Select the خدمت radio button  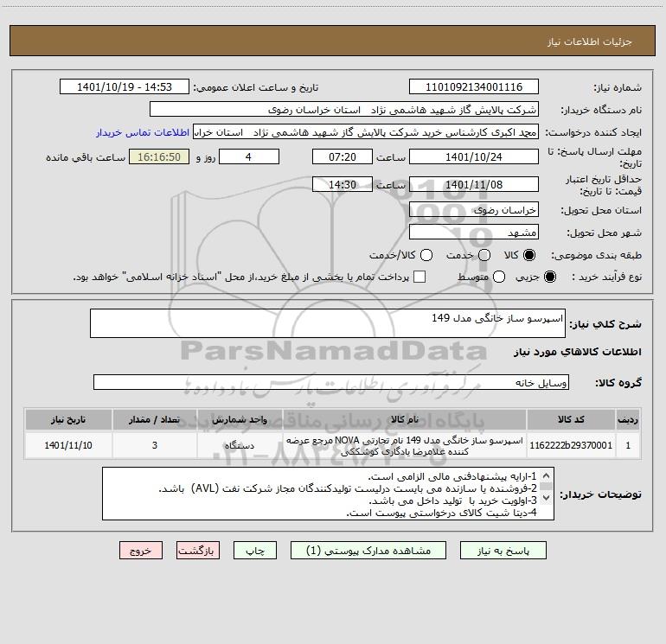click(x=484, y=255)
